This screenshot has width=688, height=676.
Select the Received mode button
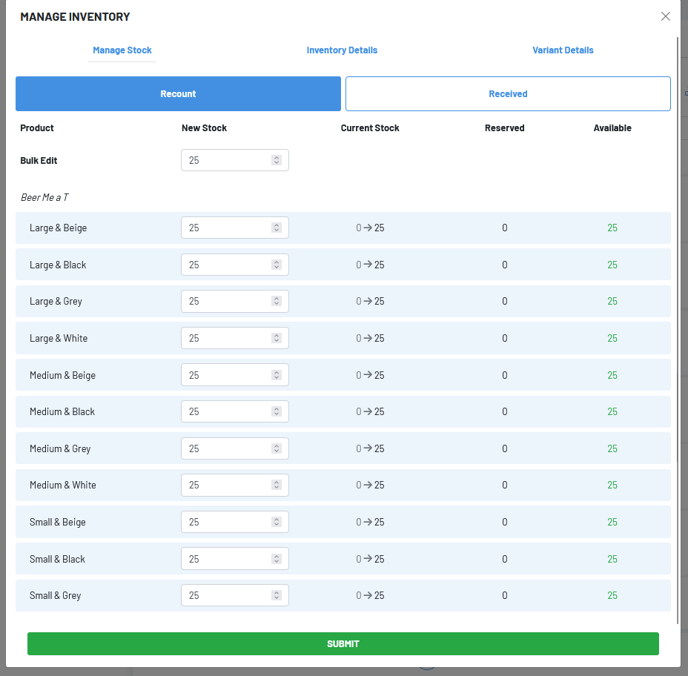click(x=508, y=93)
